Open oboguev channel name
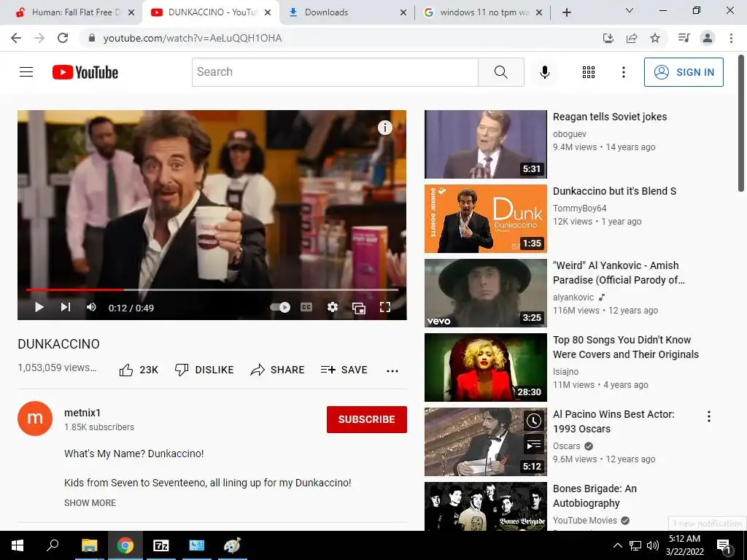Screen dimensions: 747x560 (569, 134)
